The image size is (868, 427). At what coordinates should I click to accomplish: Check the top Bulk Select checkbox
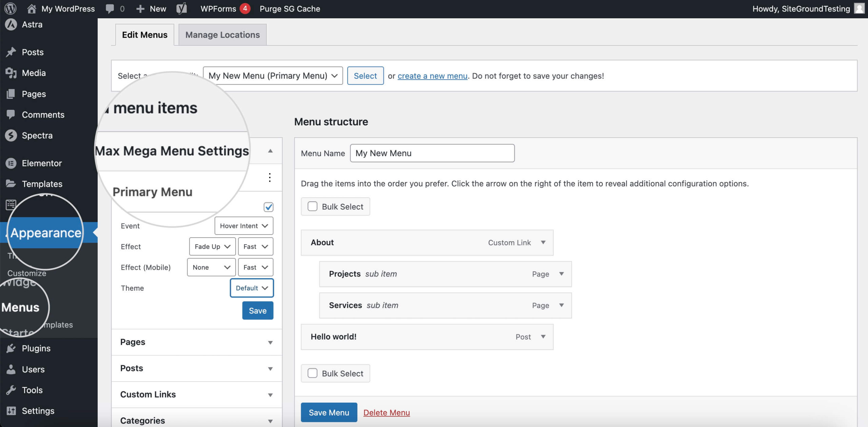coord(312,206)
